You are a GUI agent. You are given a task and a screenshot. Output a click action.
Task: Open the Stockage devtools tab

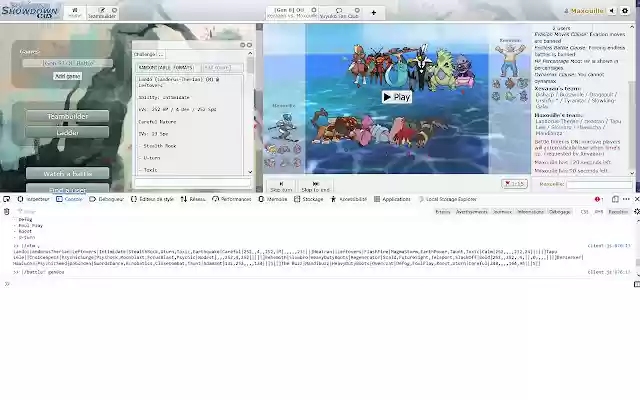[308, 199]
